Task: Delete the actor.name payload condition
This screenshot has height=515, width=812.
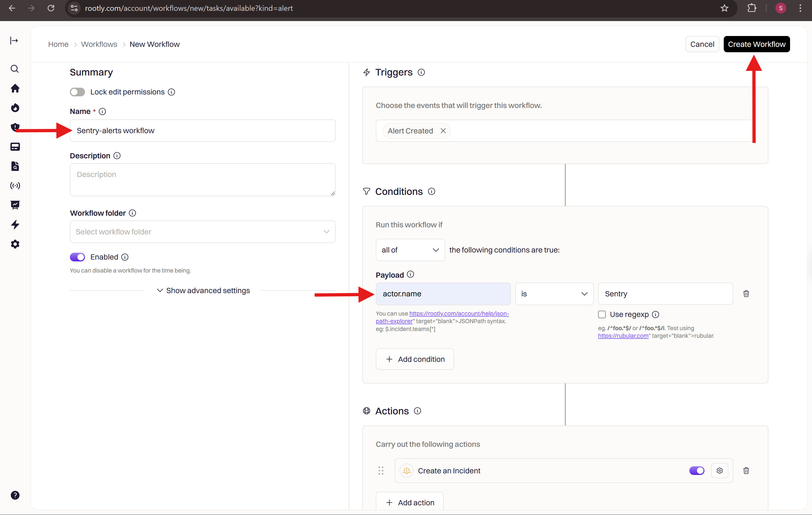Action: pos(746,294)
